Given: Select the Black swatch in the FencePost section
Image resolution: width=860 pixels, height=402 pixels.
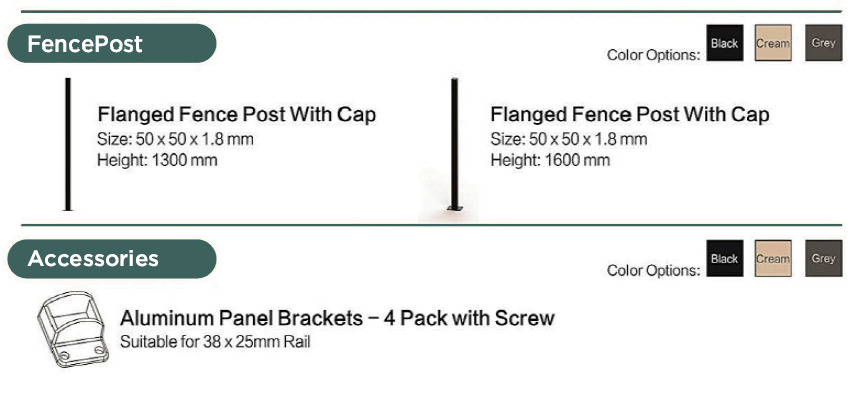Looking at the screenshot, I should 725,43.
